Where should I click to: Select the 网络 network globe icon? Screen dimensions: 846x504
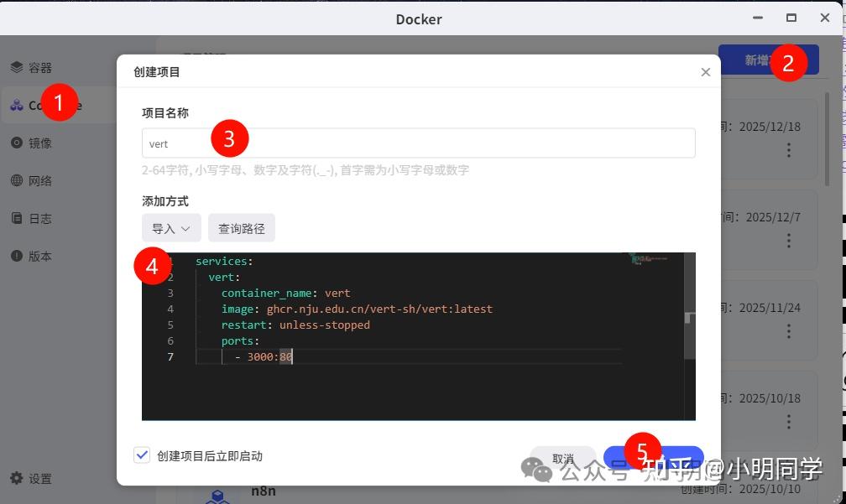[x=17, y=181]
